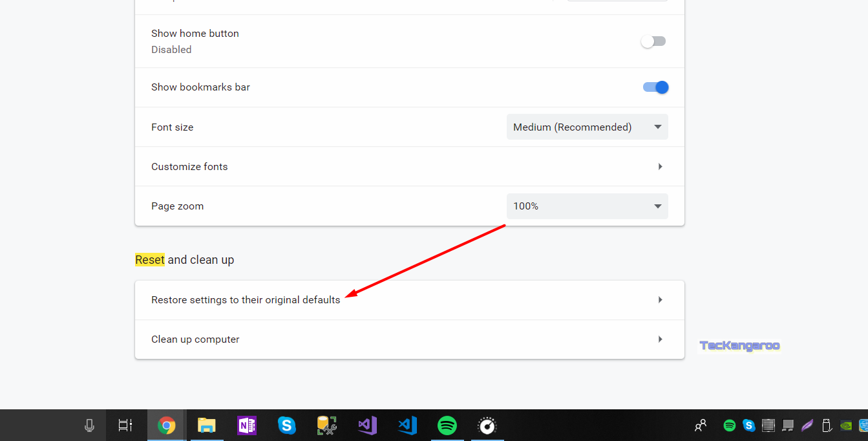Launch OneNote from the taskbar
Image resolution: width=868 pixels, height=441 pixels.
pos(246,425)
